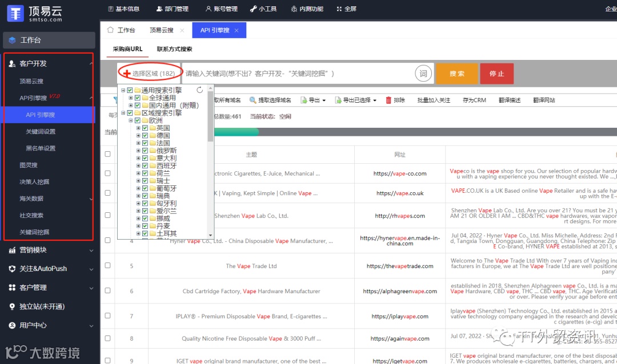Click the 词 keyword suggestion icon
Image resolution: width=617 pixels, height=364 pixels.
(423, 74)
